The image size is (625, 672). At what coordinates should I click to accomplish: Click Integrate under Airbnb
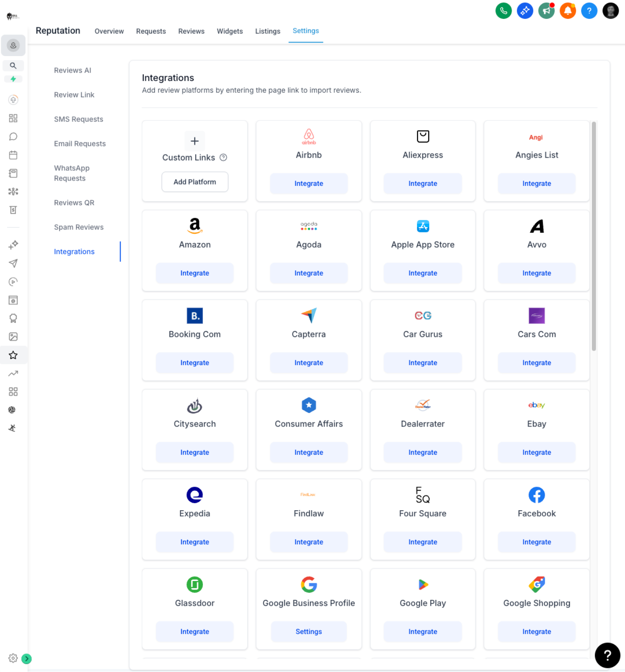(308, 184)
